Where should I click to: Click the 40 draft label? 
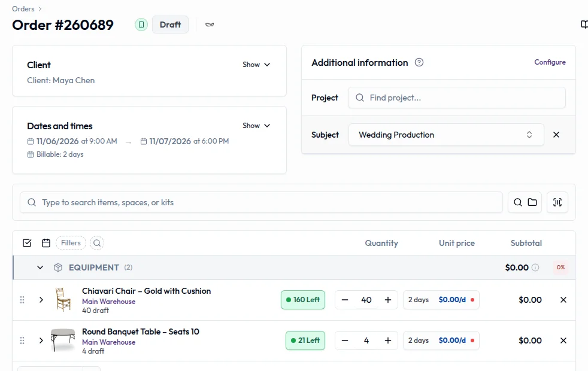[95, 311]
